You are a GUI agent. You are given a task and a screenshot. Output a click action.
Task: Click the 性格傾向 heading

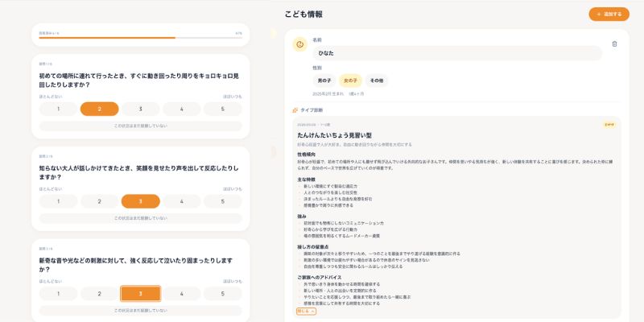[306, 155]
